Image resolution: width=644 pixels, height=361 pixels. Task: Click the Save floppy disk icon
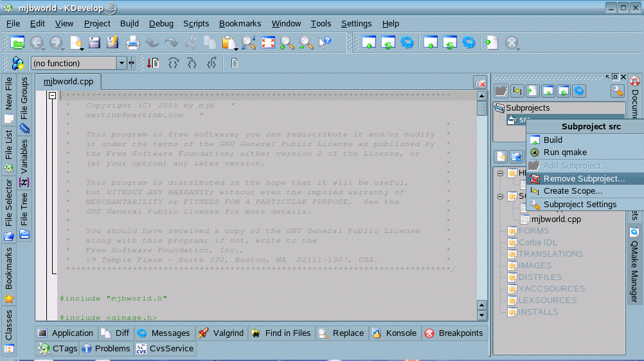94,43
